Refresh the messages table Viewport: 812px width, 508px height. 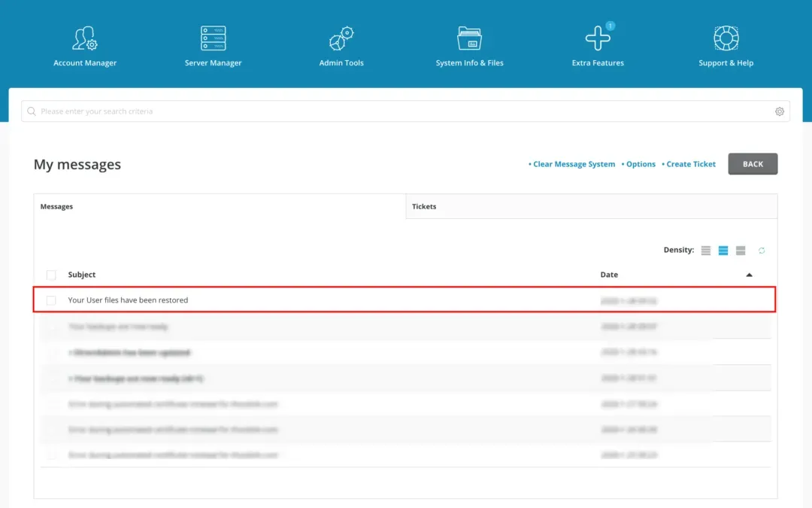click(x=761, y=251)
